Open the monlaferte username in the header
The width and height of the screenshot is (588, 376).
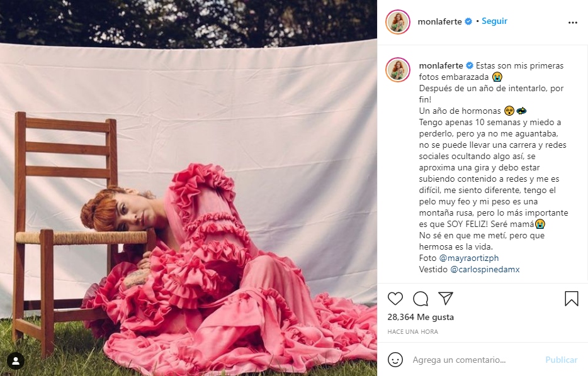[439, 22]
